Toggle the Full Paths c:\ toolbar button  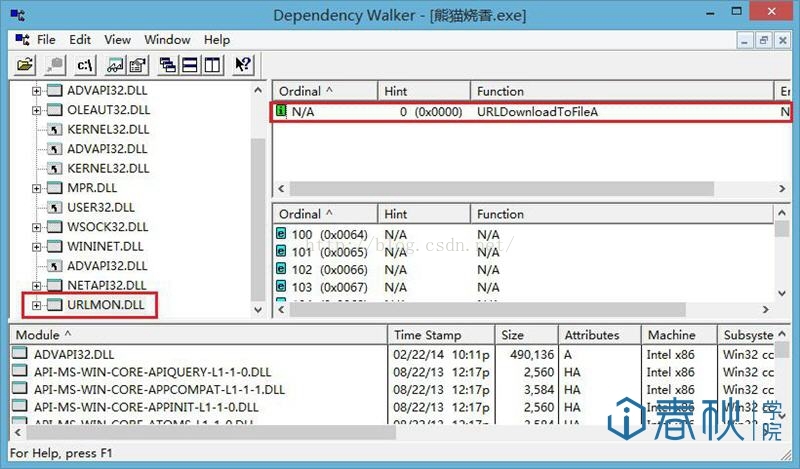tap(85, 65)
